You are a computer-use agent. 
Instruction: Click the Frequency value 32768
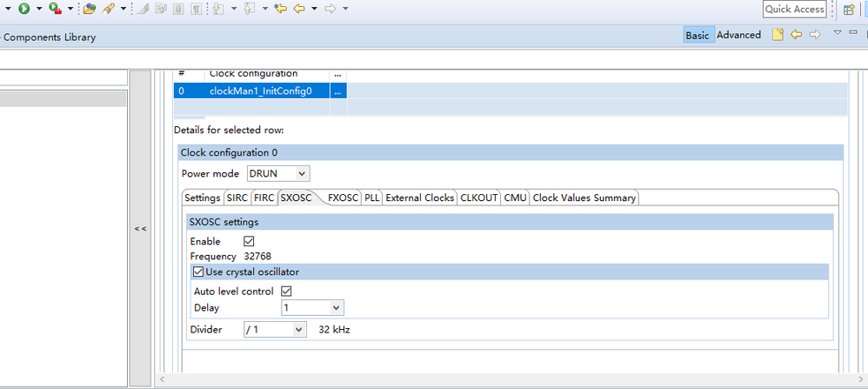257,257
